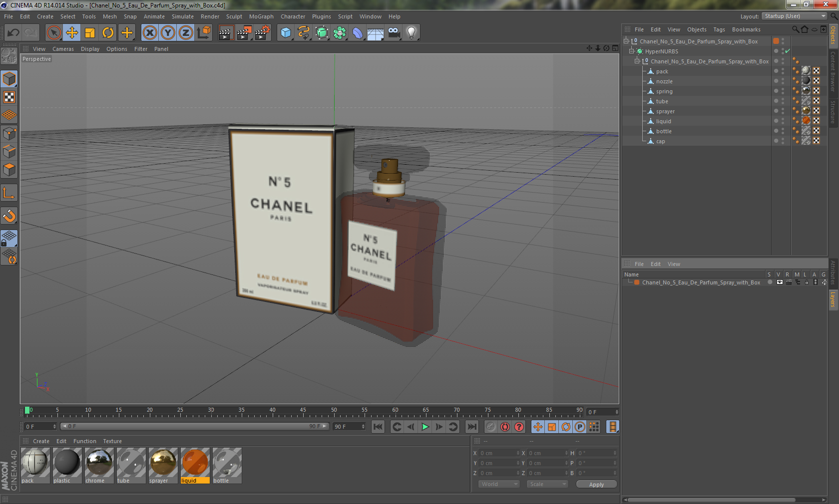
Task: Select the chrome material swatch
Action: [x=99, y=466]
